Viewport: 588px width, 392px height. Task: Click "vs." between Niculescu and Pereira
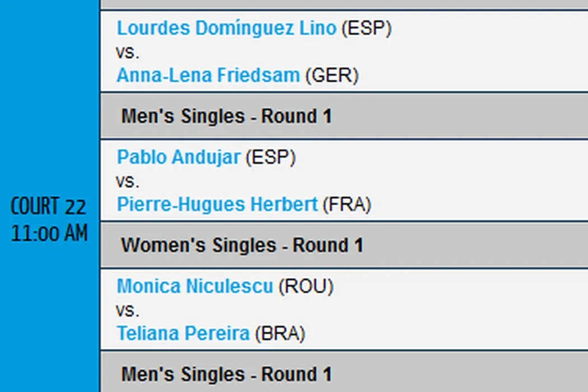click(x=128, y=310)
